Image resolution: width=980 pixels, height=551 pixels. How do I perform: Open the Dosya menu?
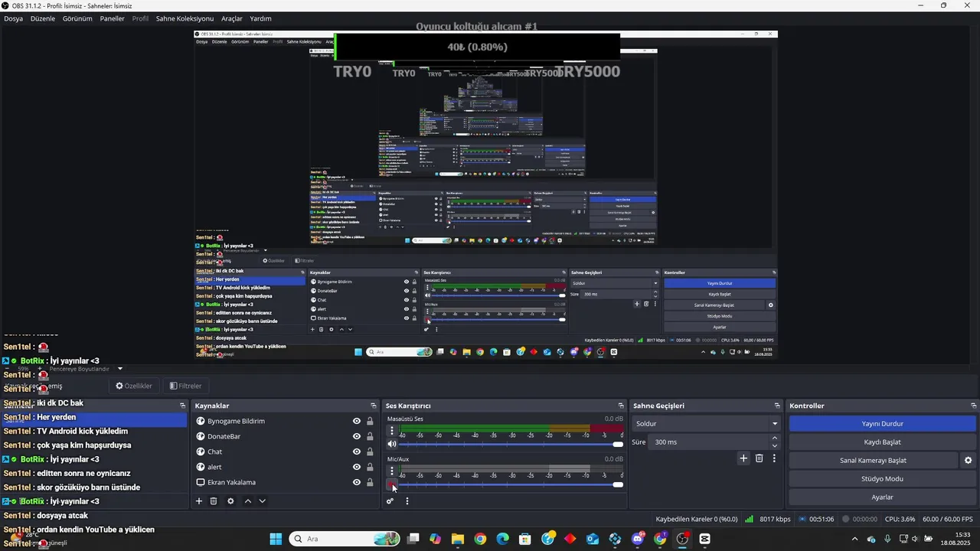(13, 18)
